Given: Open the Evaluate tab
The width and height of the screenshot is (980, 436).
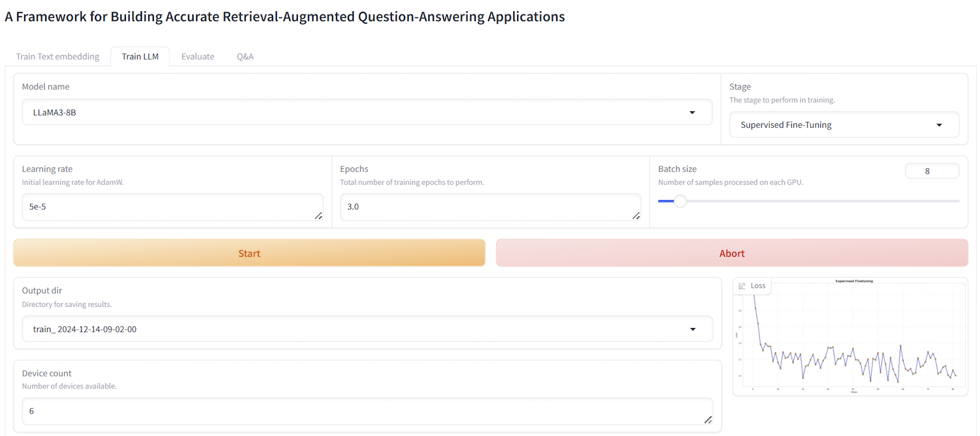Looking at the screenshot, I should [x=197, y=56].
